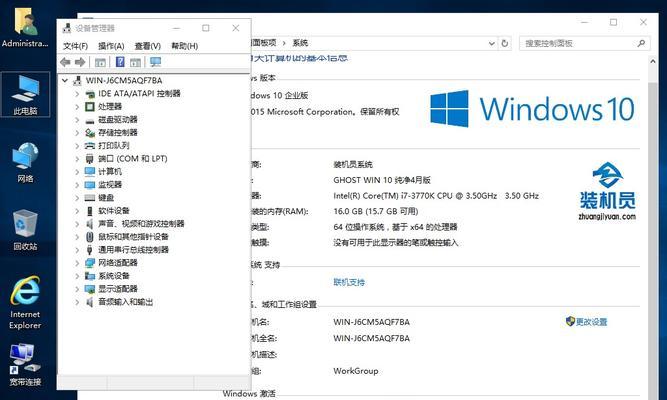Screen dimensions: 667x400
Task: Select the 计算机 computer icon in tree
Action: pyautogui.click(x=90, y=171)
